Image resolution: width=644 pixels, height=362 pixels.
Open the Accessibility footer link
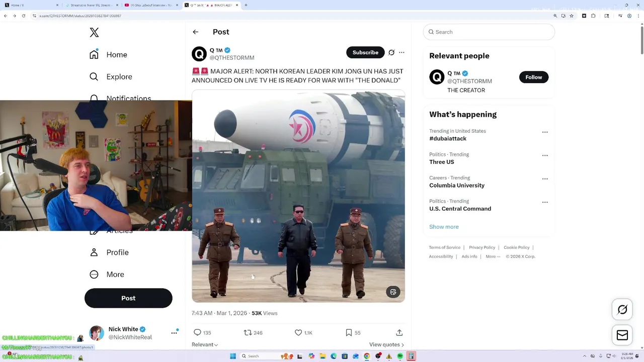(441, 256)
